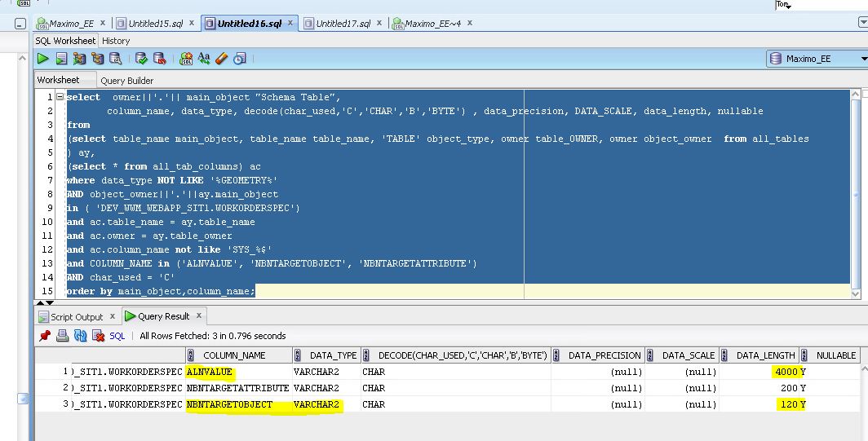Open unshared SQL worksheet icon
The width and height of the screenshot is (868, 441).
click(186, 59)
